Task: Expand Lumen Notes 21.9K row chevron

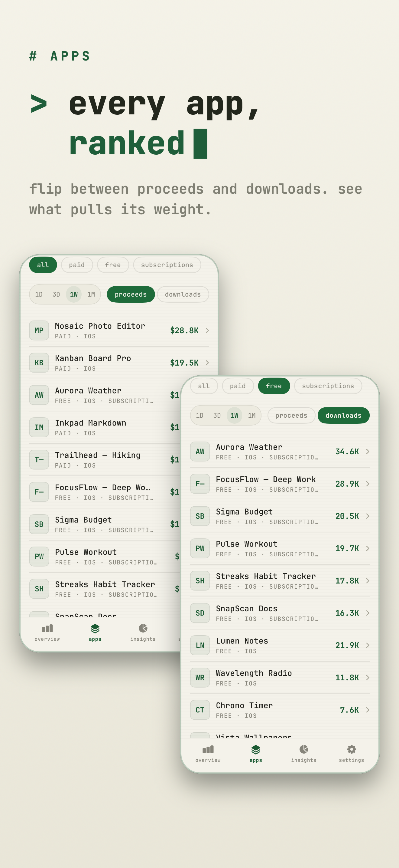Action: click(368, 646)
